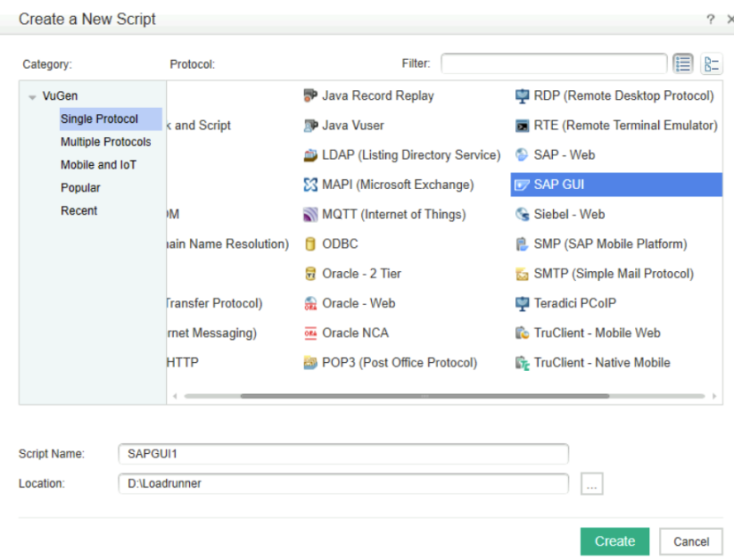Select the Multiple Protocols category
The image size is (734, 560).
106,142
